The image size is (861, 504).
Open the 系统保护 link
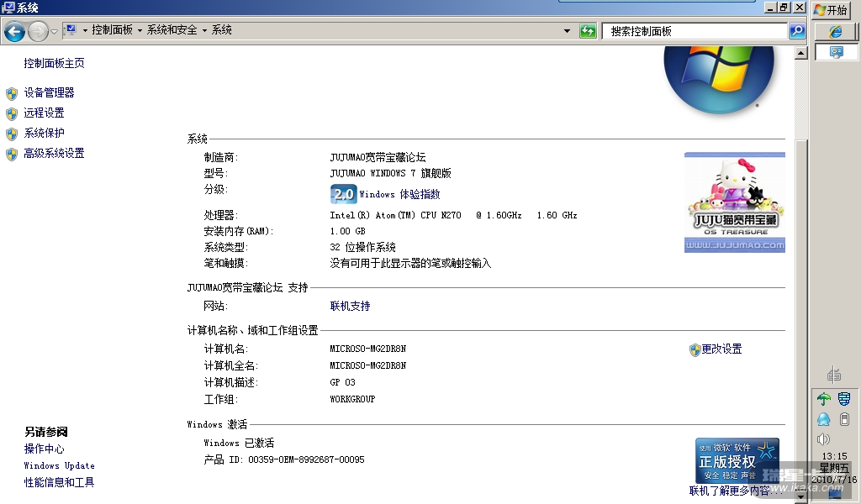tap(44, 133)
